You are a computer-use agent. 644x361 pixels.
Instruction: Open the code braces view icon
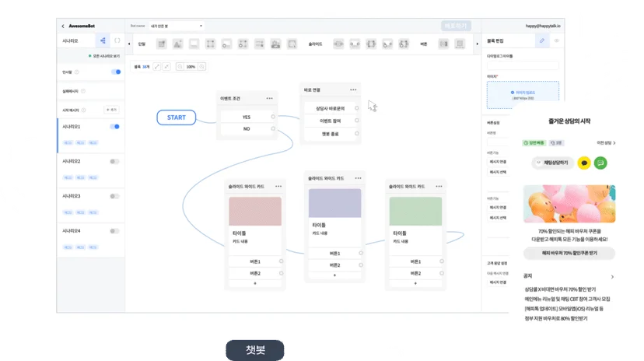pos(117,40)
